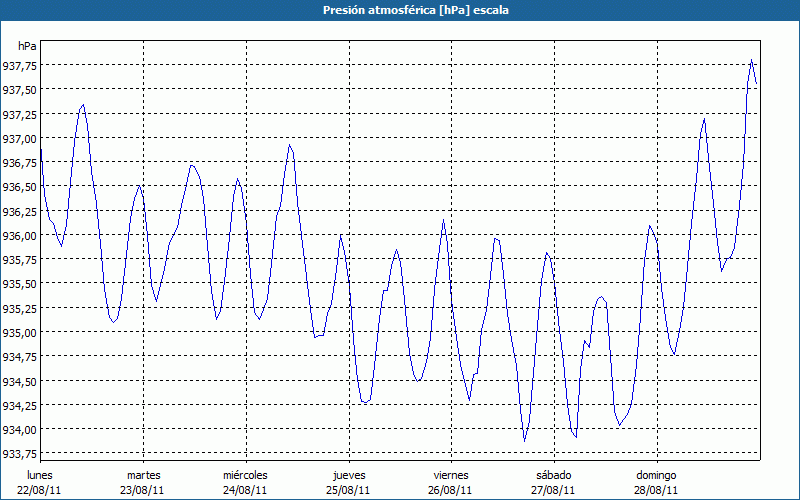Click the 936,00 y-axis value label
This screenshot has height=500, width=800.
pyautogui.click(x=20, y=236)
